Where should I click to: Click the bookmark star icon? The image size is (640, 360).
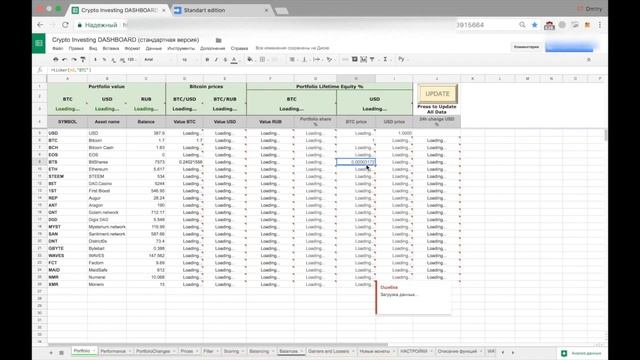535,25
